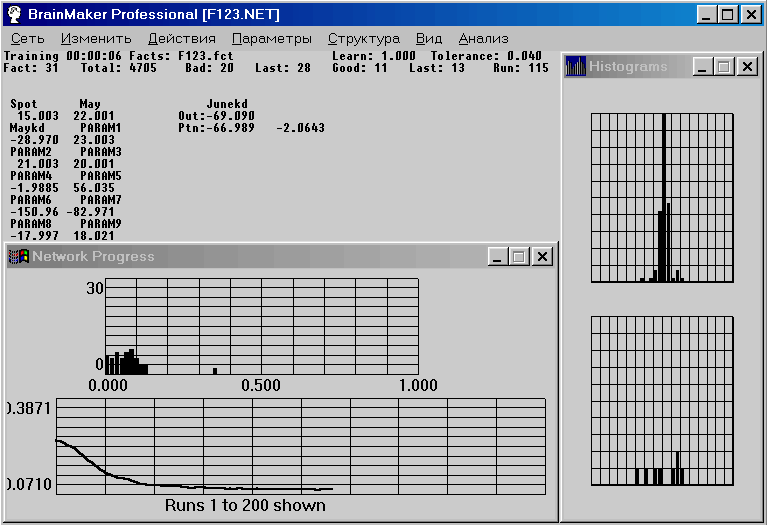Close the Network Progress window
The width and height of the screenshot is (767, 525).
tap(541, 257)
